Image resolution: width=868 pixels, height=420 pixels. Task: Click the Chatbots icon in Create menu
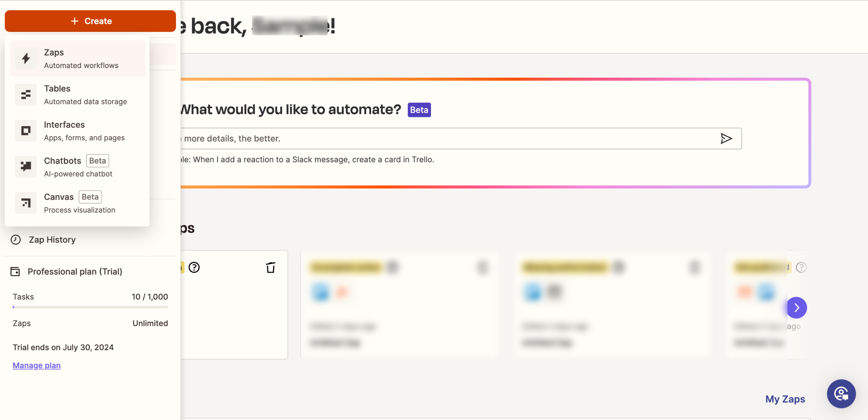pyautogui.click(x=26, y=167)
